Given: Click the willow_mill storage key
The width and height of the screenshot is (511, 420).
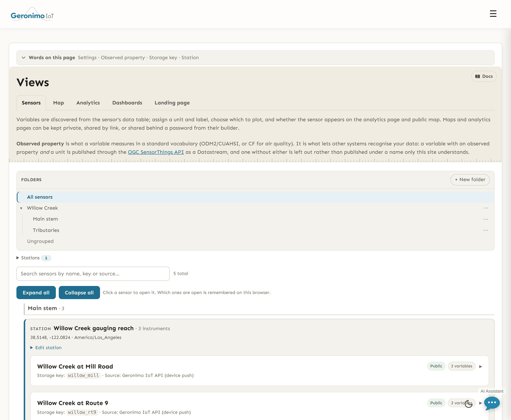Looking at the screenshot, I should (x=83, y=375).
